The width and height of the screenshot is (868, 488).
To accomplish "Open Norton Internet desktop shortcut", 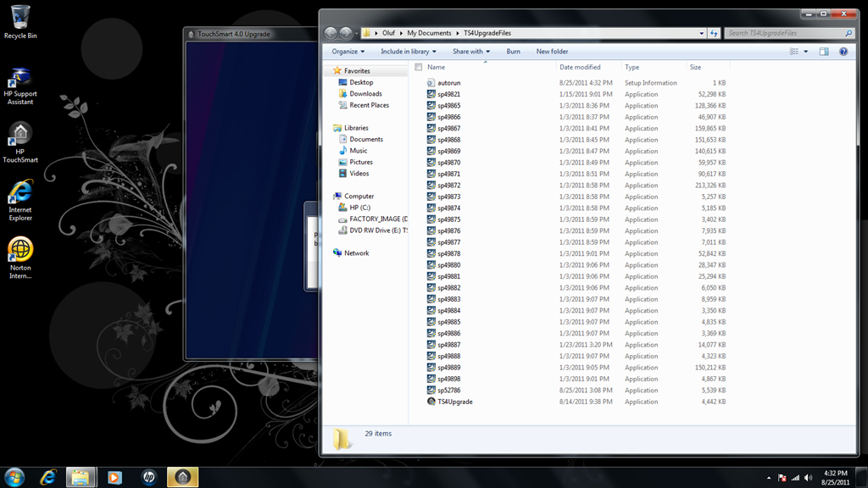I will (20, 258).
